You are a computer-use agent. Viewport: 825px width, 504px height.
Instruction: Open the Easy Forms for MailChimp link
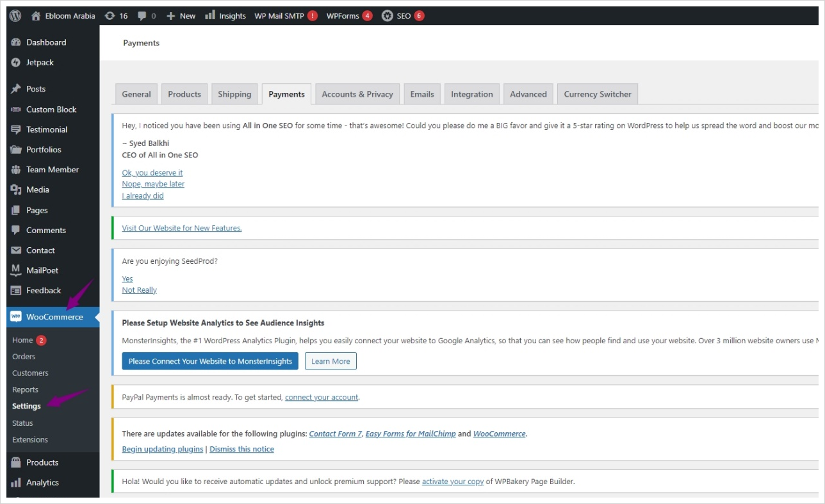click(411, 434)
